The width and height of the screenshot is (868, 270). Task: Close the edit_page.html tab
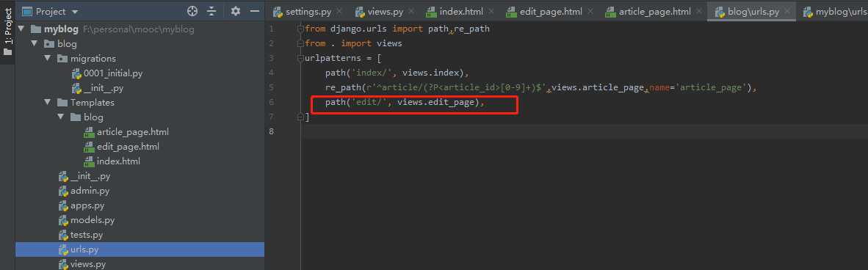pos(590,11)
